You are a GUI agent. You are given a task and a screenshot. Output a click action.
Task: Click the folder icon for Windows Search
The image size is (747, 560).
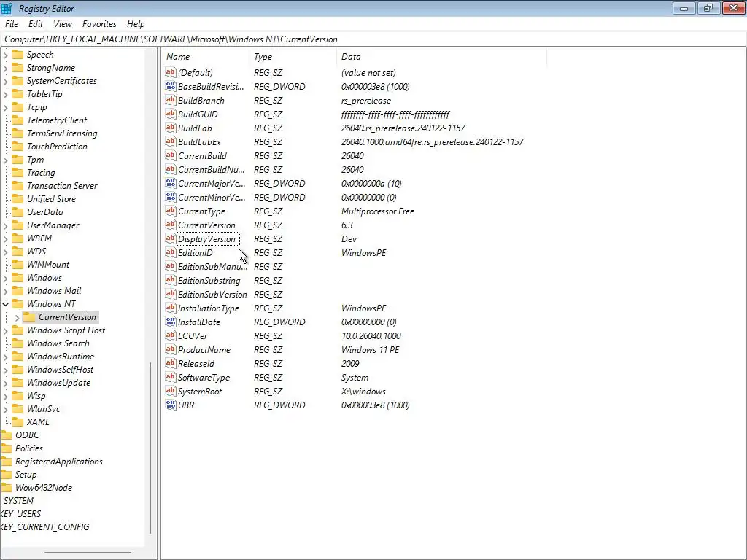[x=18, y=343]
